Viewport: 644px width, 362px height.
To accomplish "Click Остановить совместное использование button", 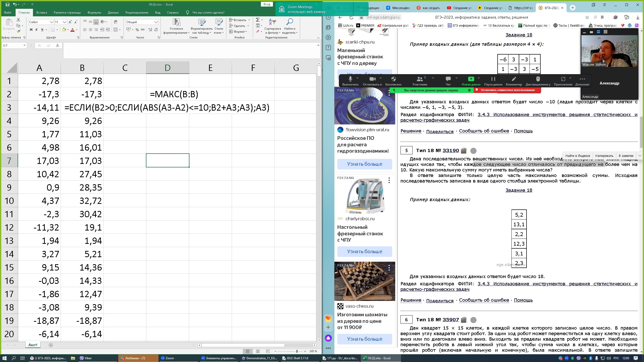I will click(507, 90).
